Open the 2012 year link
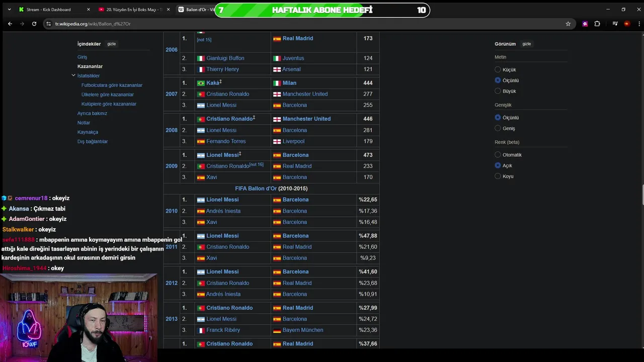 point(172,283)
